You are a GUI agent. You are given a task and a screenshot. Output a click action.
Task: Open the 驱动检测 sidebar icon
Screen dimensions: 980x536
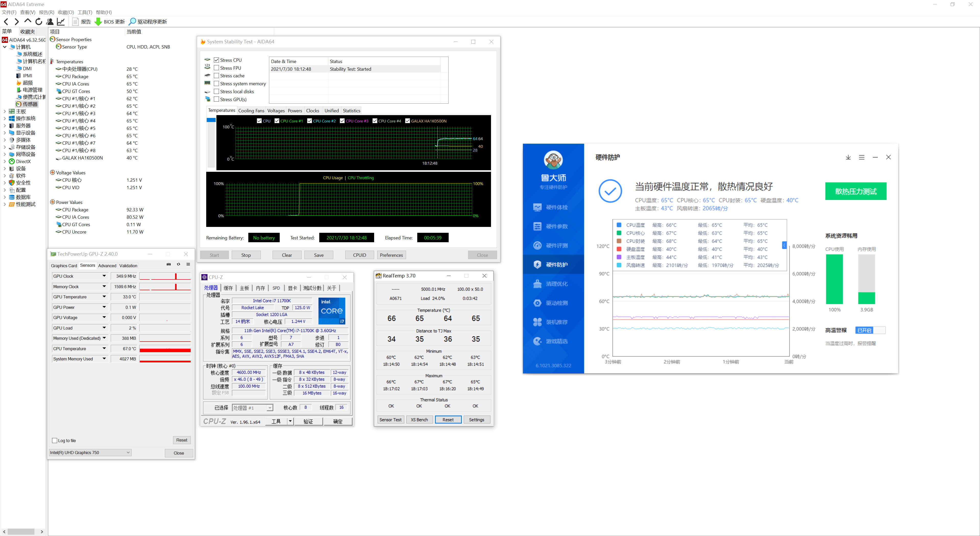click(x=537, y=303)
